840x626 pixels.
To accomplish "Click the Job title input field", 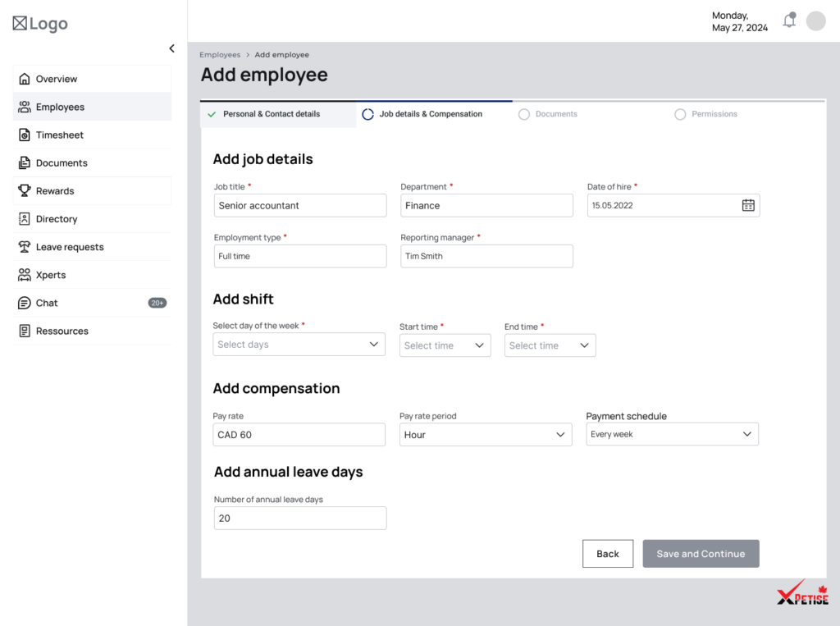I will (299, 206).
